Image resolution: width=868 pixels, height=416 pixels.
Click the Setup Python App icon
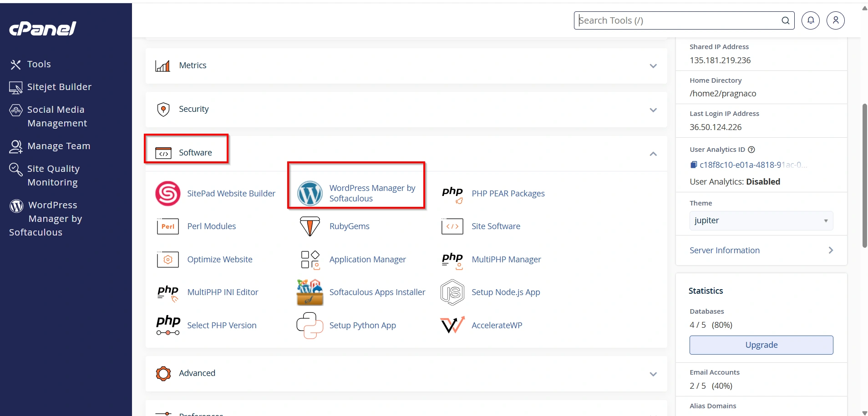pos(310,326)
